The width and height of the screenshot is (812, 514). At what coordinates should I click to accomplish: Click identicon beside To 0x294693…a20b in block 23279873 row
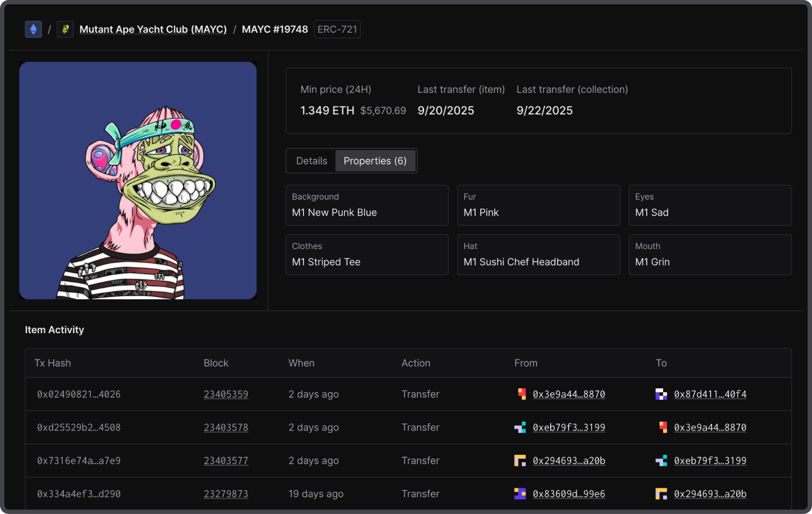coord(661,494)
